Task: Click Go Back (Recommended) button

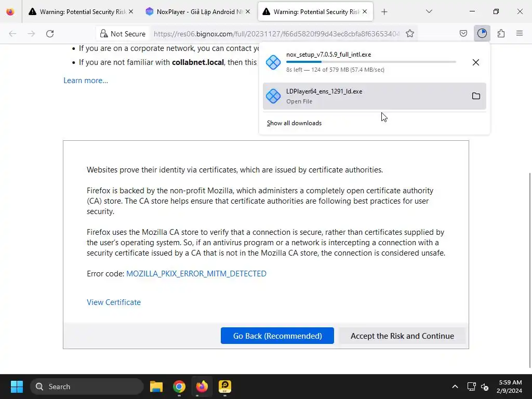Action: coord(277,336)
